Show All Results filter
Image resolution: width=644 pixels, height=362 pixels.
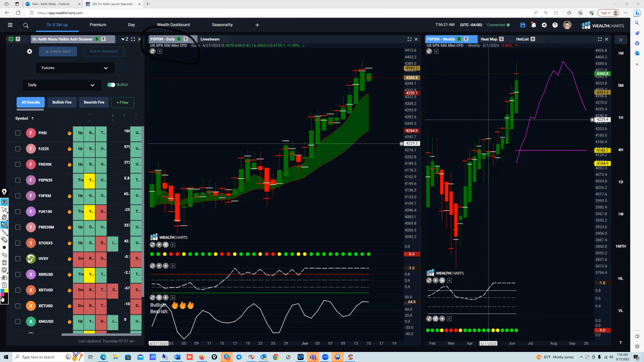point(31,102)
